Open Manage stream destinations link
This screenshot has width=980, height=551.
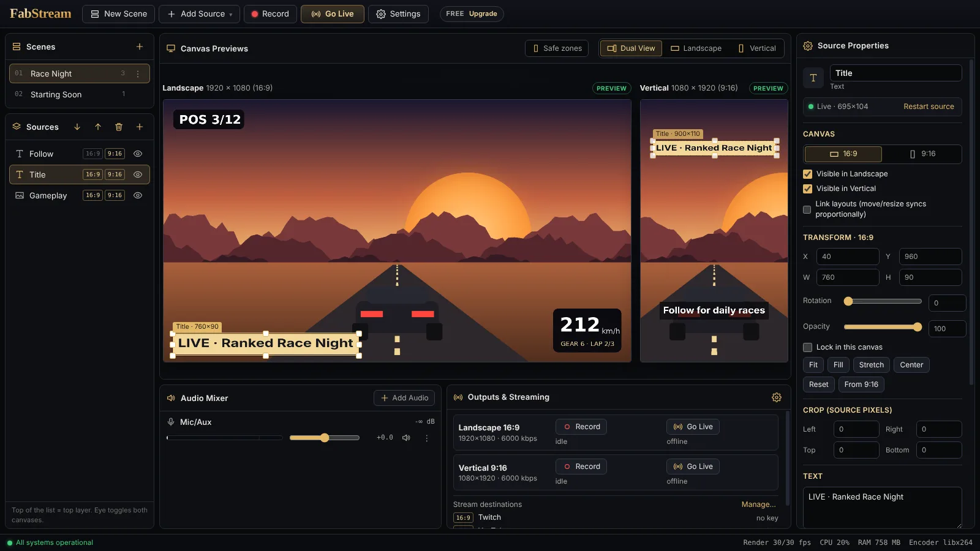pyautogui.click(x=758, y=504)
